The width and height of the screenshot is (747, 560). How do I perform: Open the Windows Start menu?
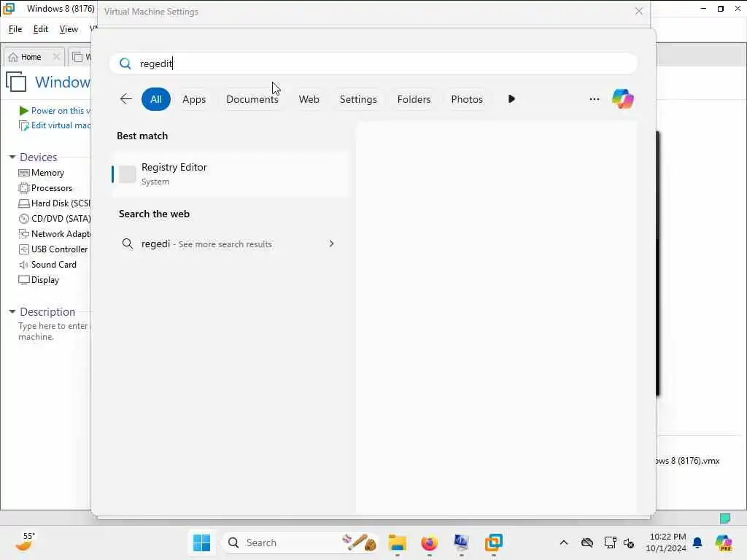pos(201,542)
